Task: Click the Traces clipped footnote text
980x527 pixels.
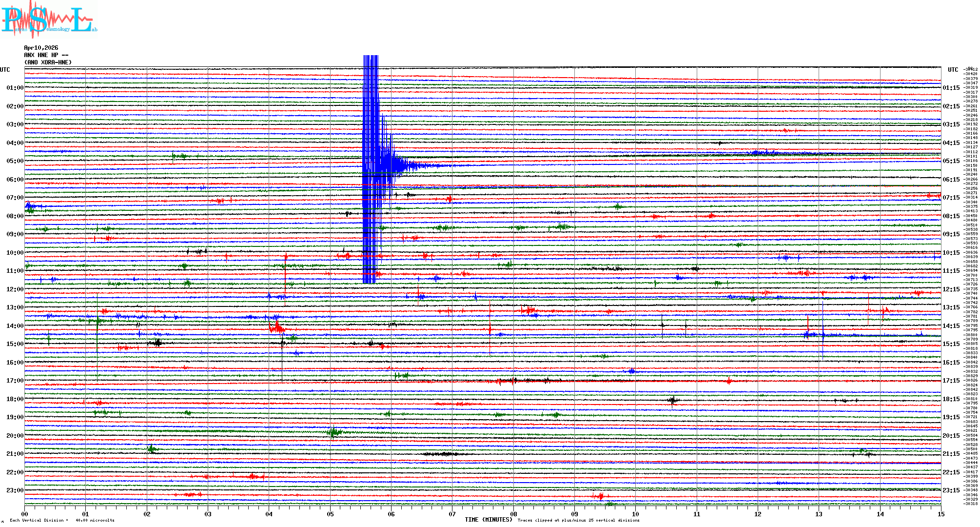Action: (x=578, y=520)
